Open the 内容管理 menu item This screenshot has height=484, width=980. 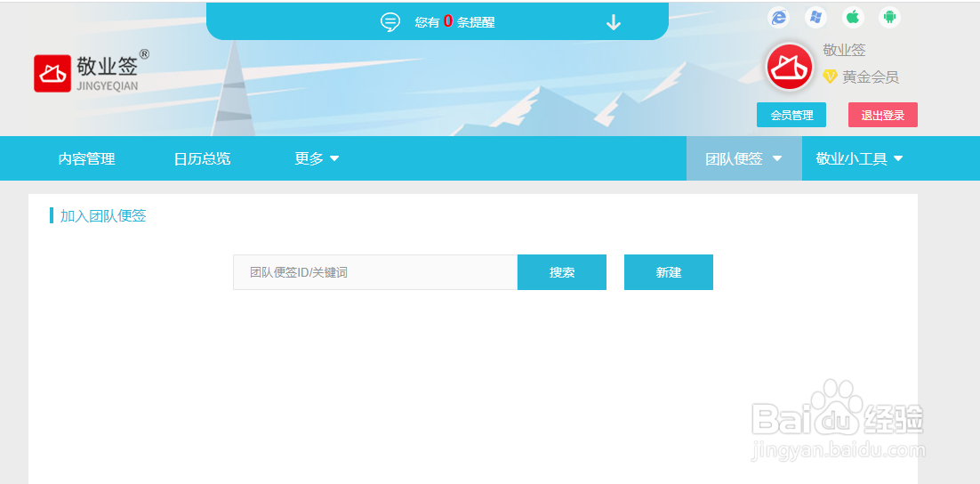87,159
